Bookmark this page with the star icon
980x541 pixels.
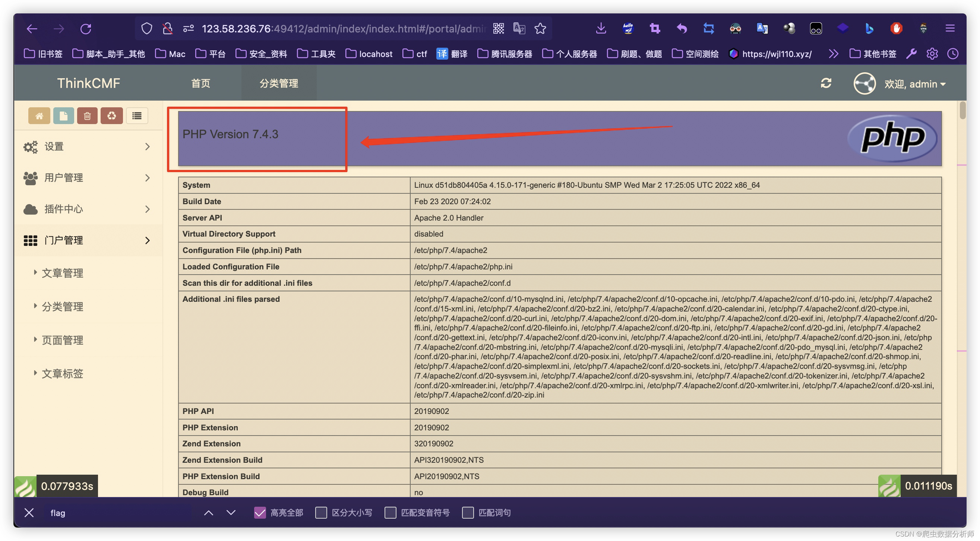(x=540, y=29)
